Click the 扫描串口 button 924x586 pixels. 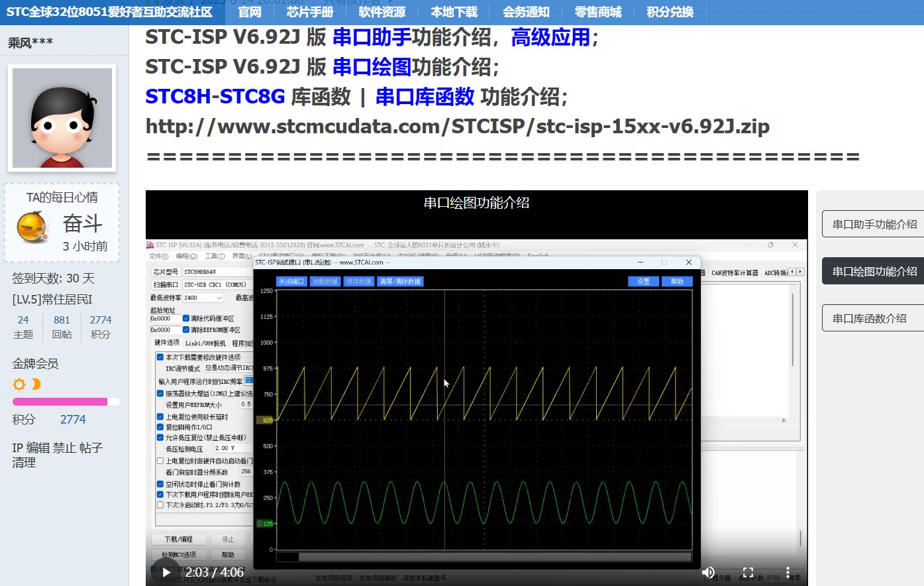pos(166,284)
